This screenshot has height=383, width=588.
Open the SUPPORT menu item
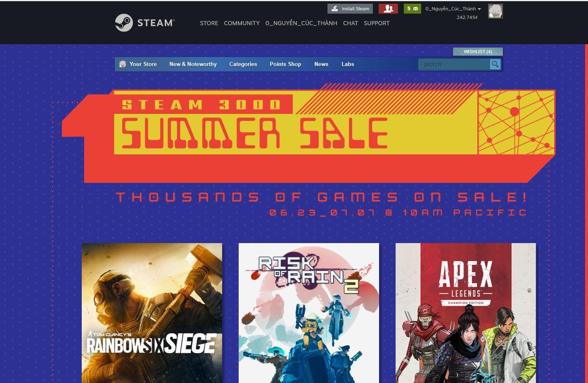coord(377,23)
